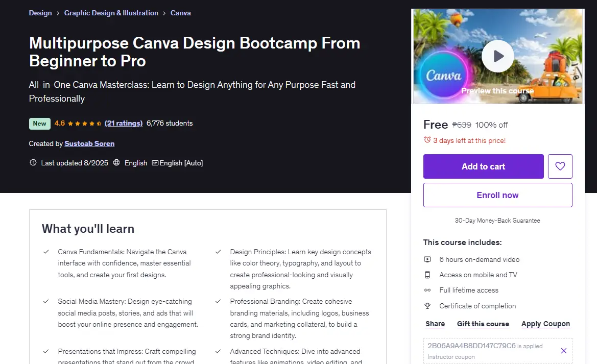The image size is (597, 364).
Task: Click the video icon next to 6 hours on-demand
Action: coord(427,259)
